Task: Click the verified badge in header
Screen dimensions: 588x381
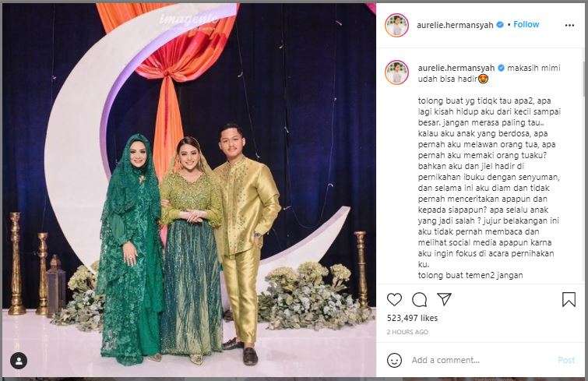Action: 500,25
